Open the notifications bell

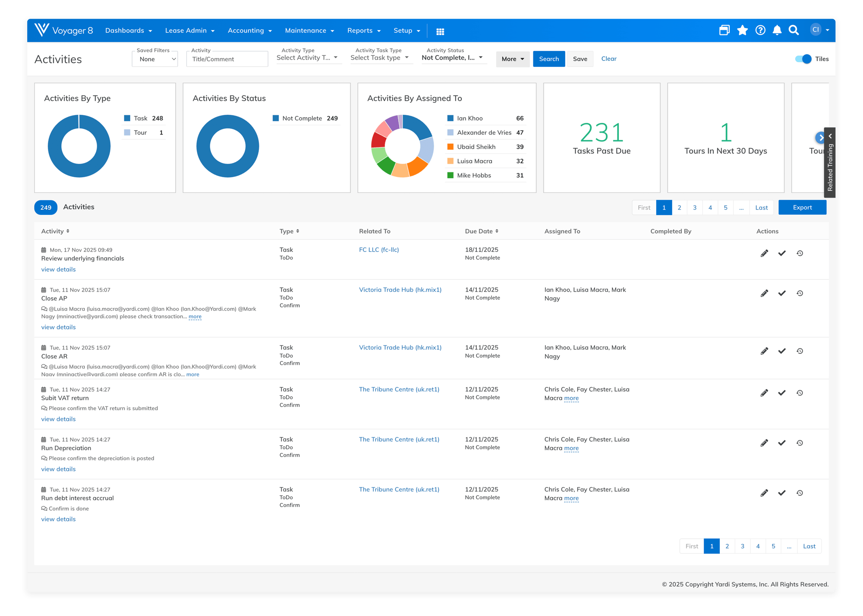(777, 30)
